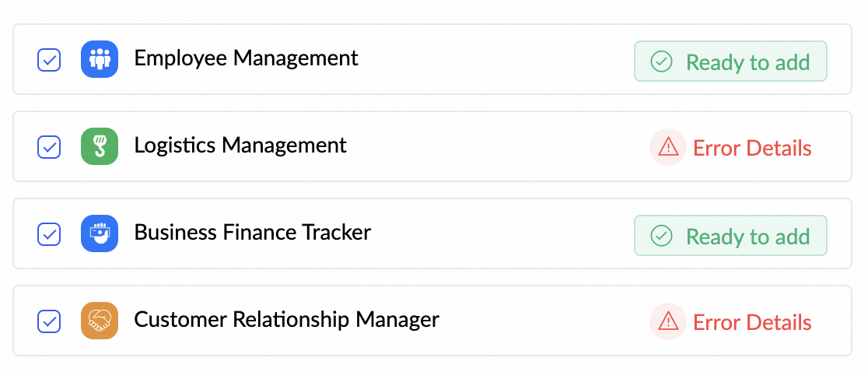Click the Business Finance Tracker green checkmark circle

point(661,237)
